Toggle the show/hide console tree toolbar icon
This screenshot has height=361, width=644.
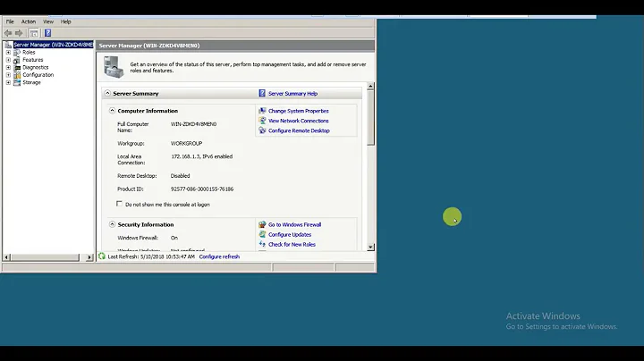34,33
